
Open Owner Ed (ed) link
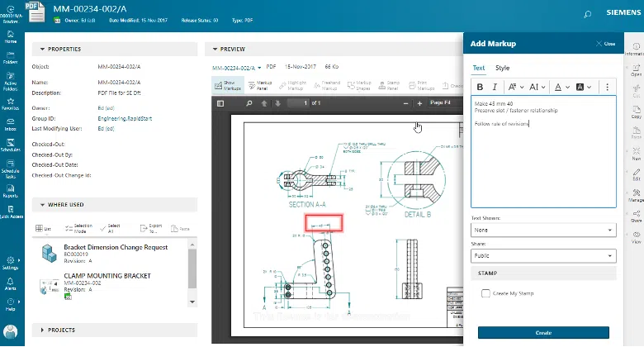(x=106, y=108)
